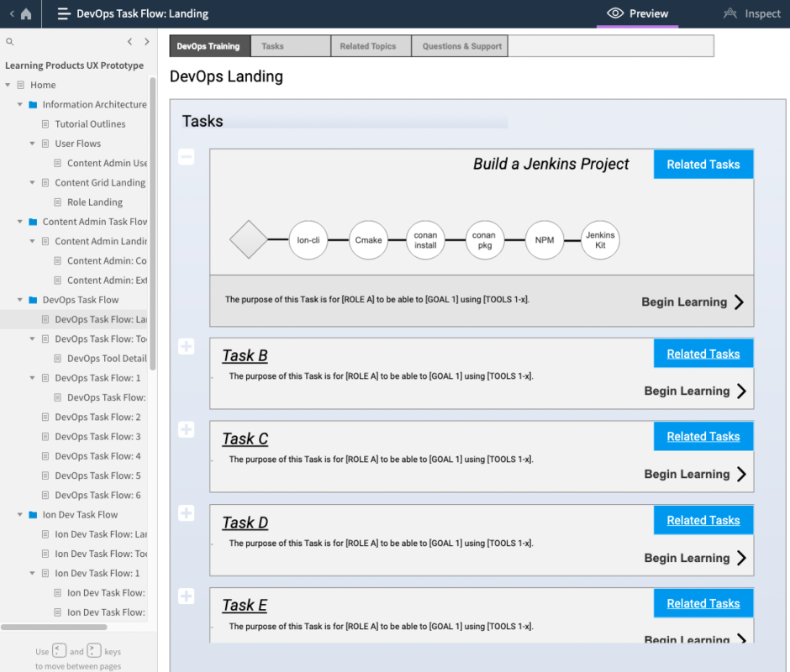The image size is (790, 672).
Task: Expand Task C with plus icon
Action: coord(187,429)
